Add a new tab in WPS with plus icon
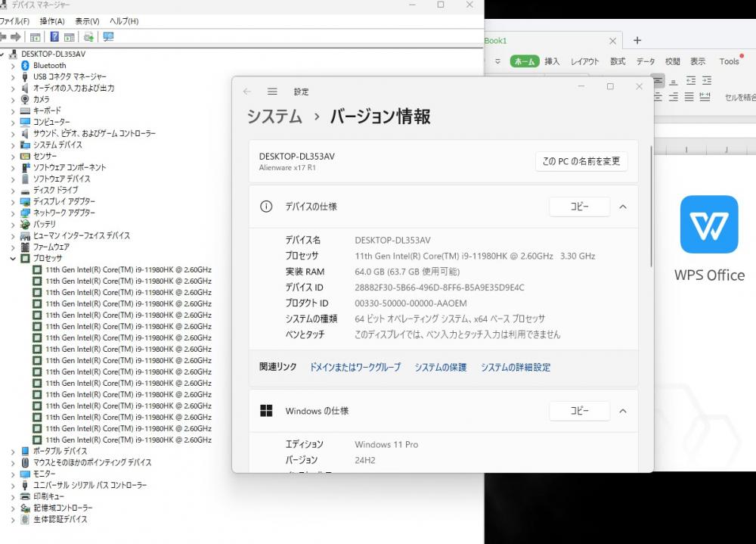This screenshot has height=544, width=756. coord(637,41)
